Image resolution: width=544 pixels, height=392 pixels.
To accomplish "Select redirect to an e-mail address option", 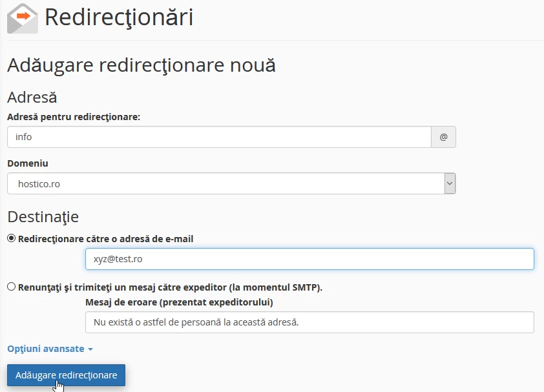I will (10, 239).
